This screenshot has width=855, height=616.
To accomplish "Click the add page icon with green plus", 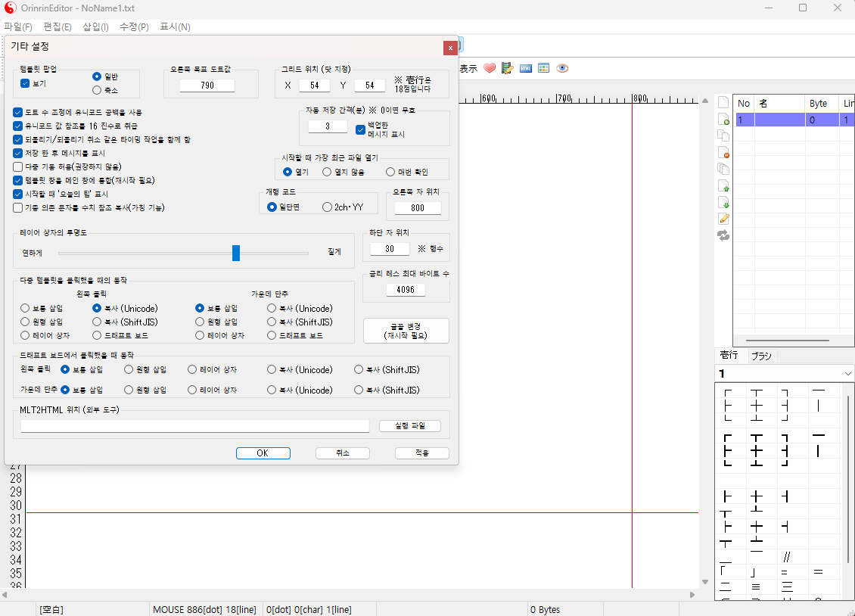I will [x=723, y=120].
